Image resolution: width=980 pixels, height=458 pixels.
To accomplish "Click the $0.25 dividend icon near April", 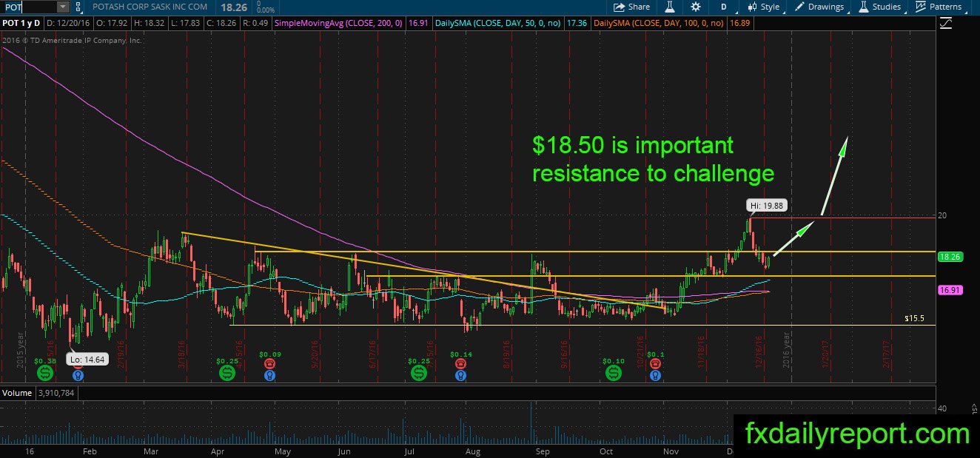I will tap(226, 373).
